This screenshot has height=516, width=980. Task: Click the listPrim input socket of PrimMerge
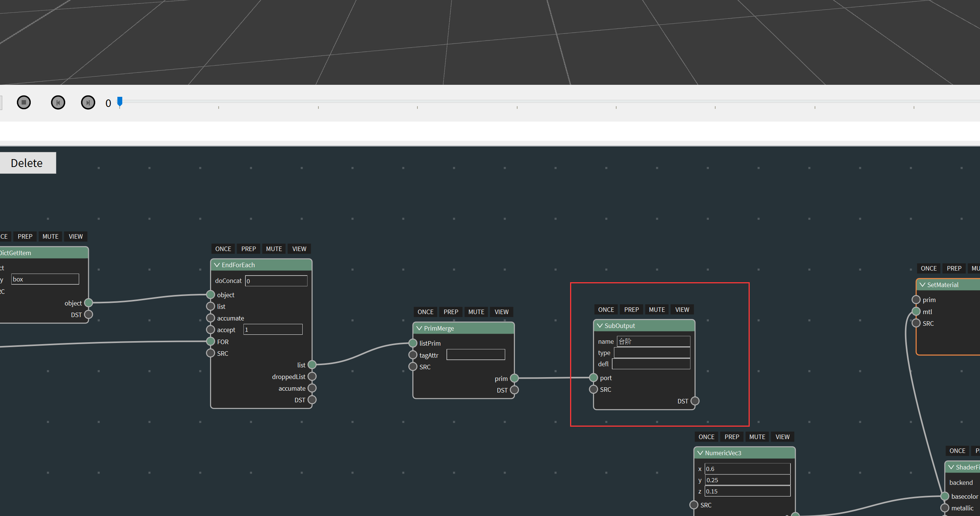(413, 343)
